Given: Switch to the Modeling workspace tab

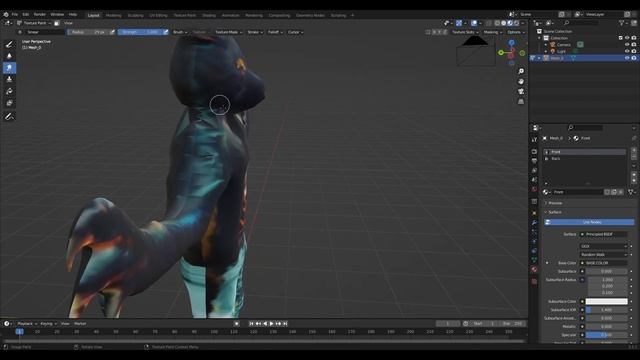Looking at the screenshot, I should [x=113, y=16].
